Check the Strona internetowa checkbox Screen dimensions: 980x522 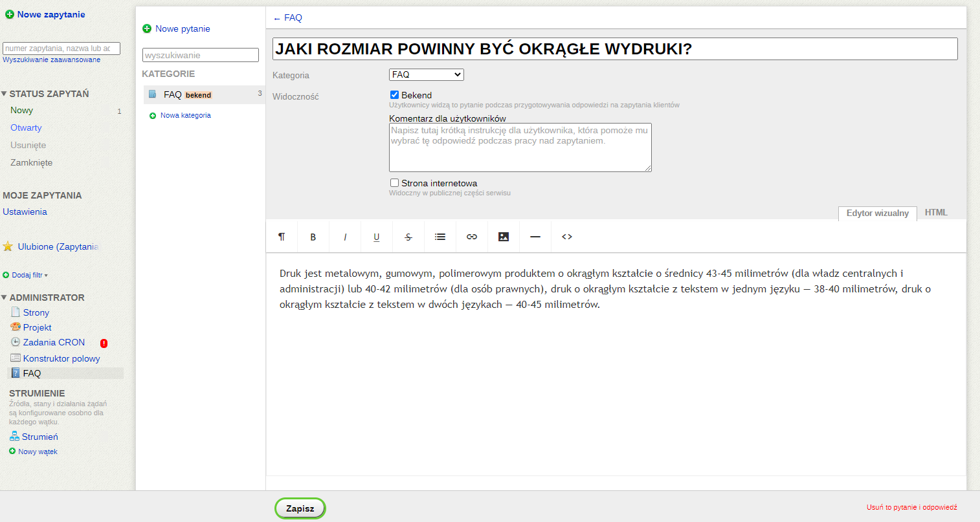coord(394,182)
